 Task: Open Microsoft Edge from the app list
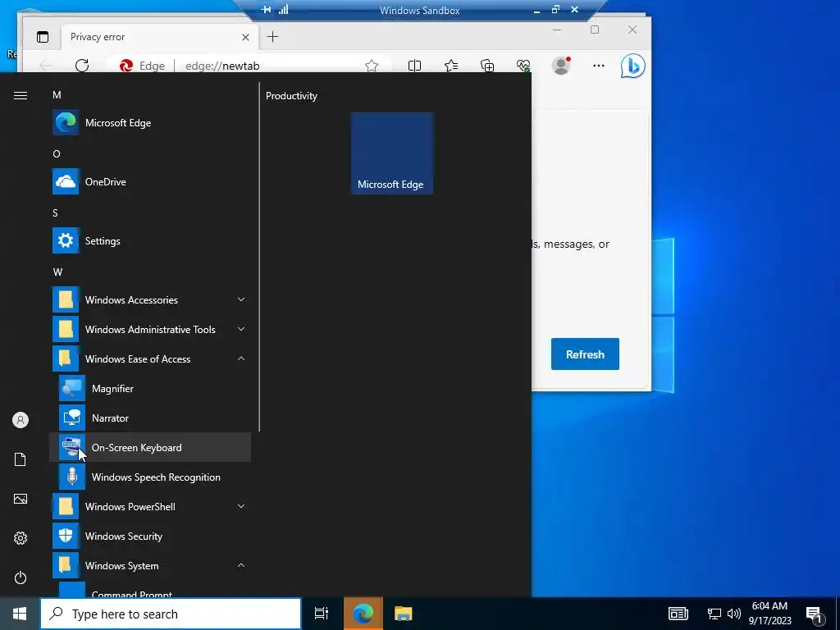tap(151, 123)
